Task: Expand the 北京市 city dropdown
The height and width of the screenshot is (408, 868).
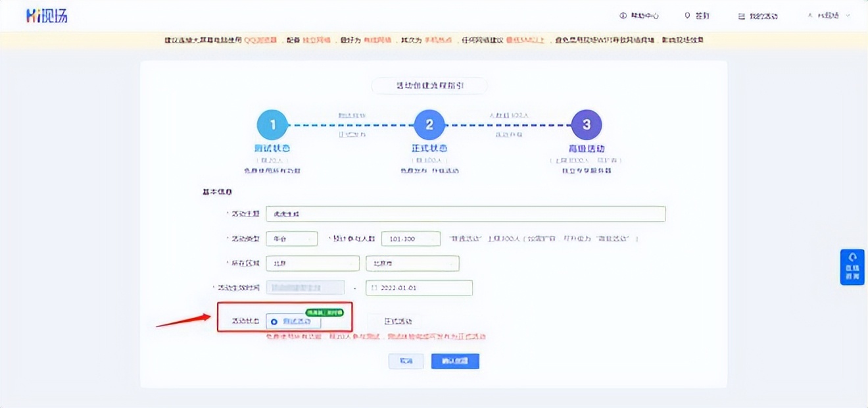Action: click(412, 263)
